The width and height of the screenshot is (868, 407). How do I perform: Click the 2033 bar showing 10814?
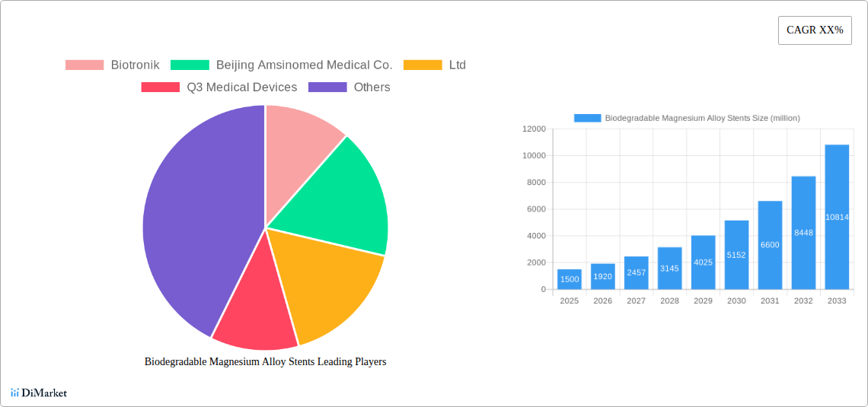point(837,217)
